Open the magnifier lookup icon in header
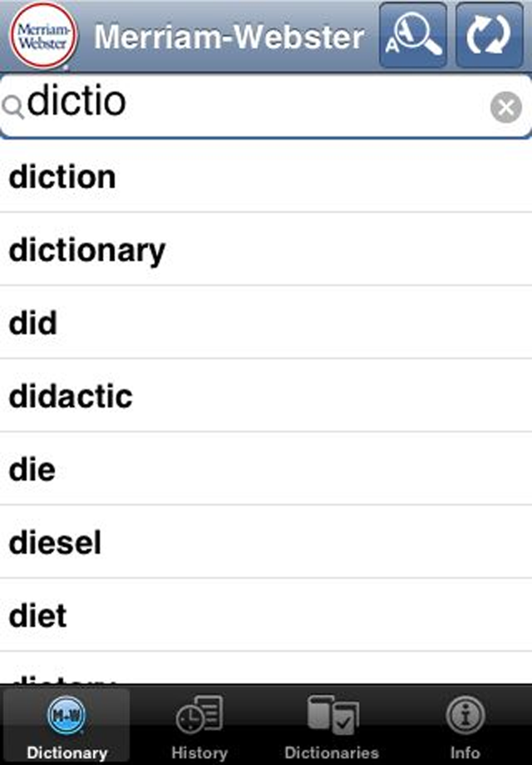This screenshot has height=765, width=532. point(413,36)
